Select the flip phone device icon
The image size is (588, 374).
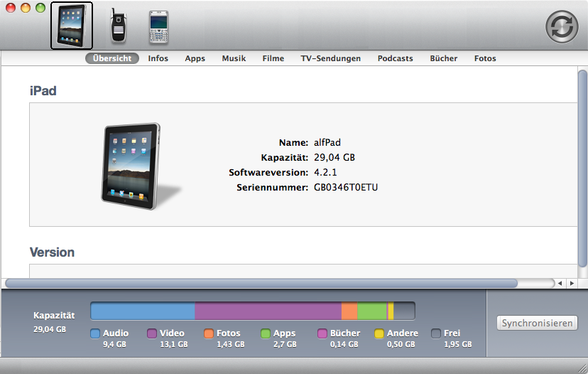click(x=118, y=26)
